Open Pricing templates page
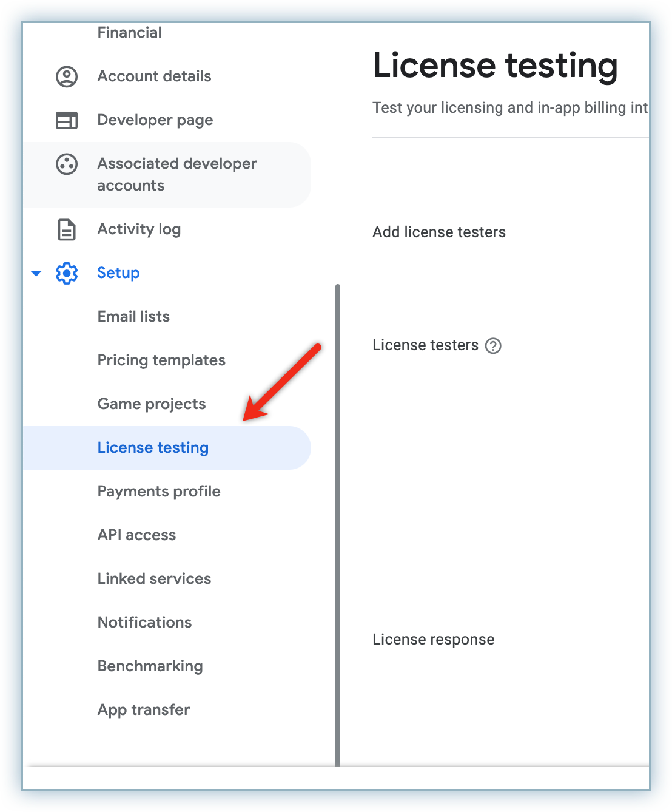672x812 pixels. coord(161,360)
